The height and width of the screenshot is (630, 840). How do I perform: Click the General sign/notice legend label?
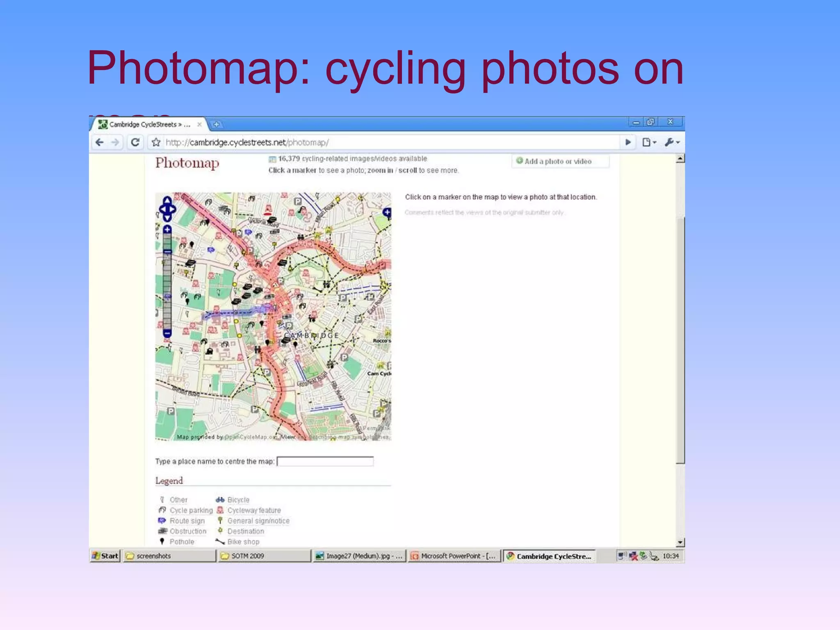click(x=258, y=520)
